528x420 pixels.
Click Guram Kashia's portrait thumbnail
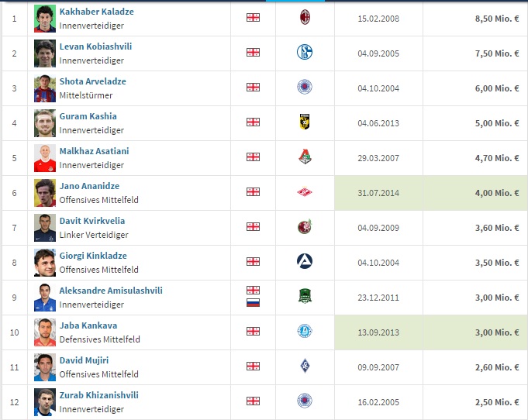(45, 122)
